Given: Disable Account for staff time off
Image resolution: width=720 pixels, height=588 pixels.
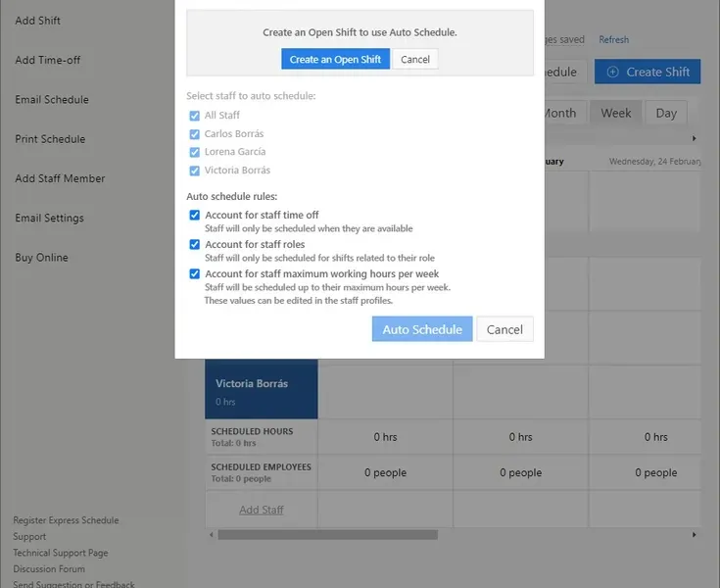Looking at the screenshot, I should pos(195,216).
